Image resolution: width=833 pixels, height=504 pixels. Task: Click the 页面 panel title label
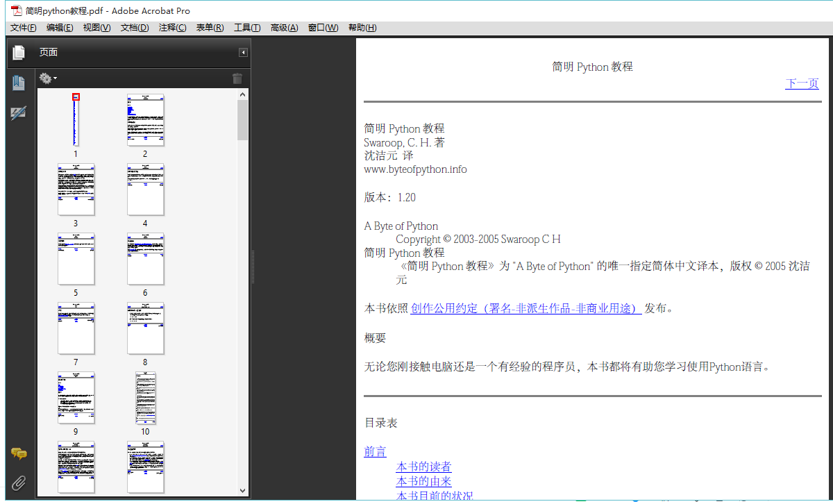pos(49,53)
